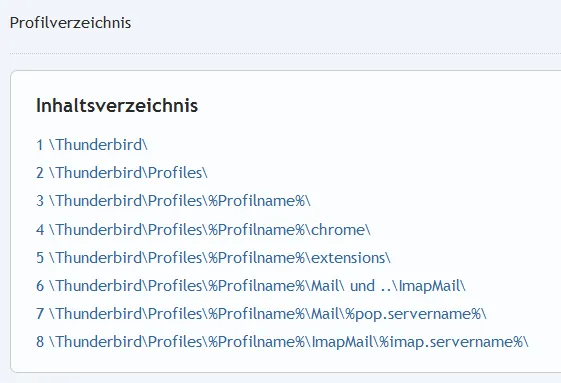Follow table of contents entry number 8

tap(282, 341)
